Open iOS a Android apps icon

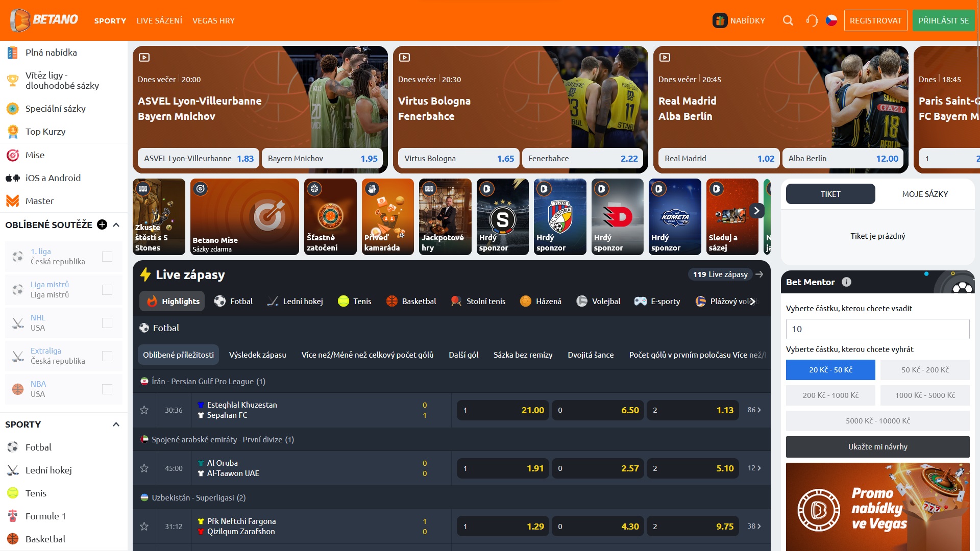13,178
